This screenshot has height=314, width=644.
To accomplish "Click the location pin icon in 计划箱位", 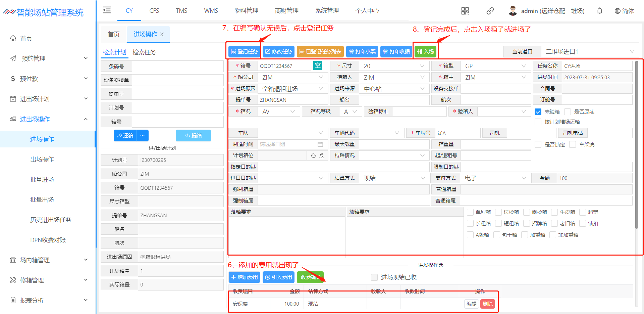I will point(322,155).
